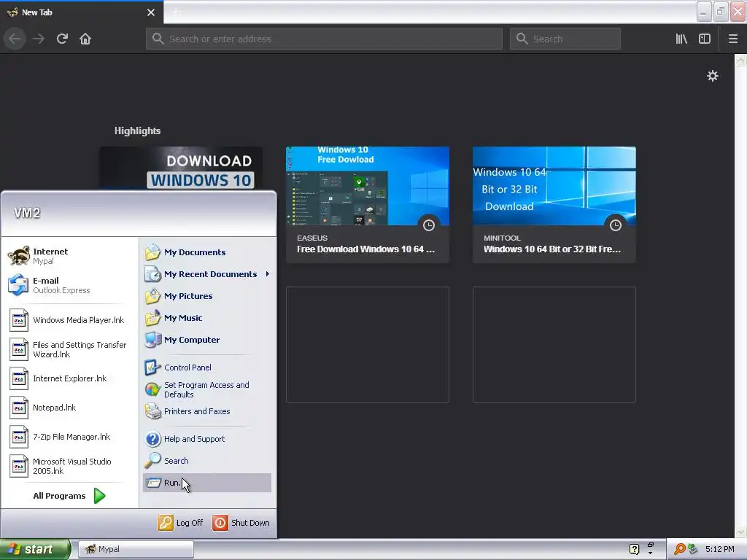747x560 pixels.
Task: Click the Log Off button
Action: click(181, 523)
